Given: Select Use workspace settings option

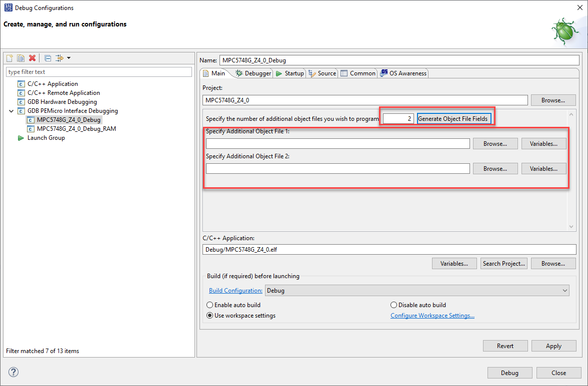Looking at the screenshot, I should click(241, 316).
